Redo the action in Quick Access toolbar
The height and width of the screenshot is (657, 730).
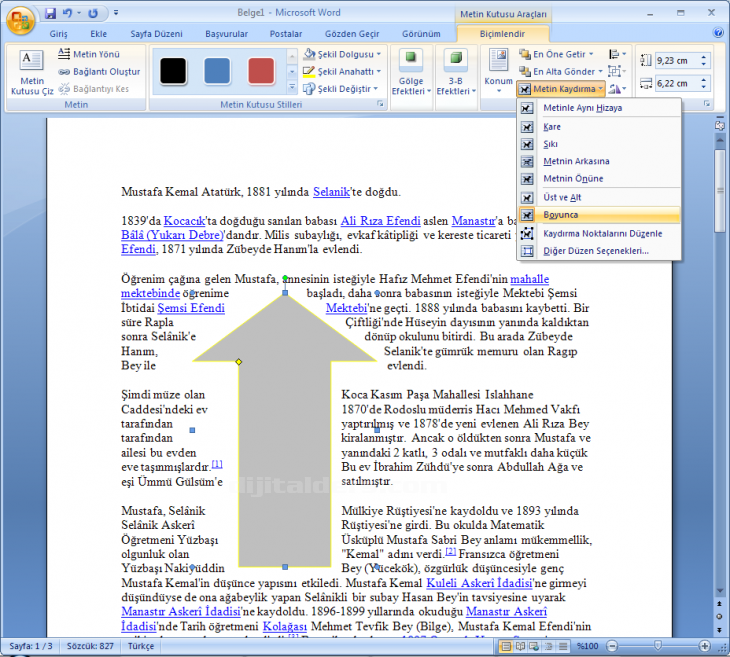[93, 13]
